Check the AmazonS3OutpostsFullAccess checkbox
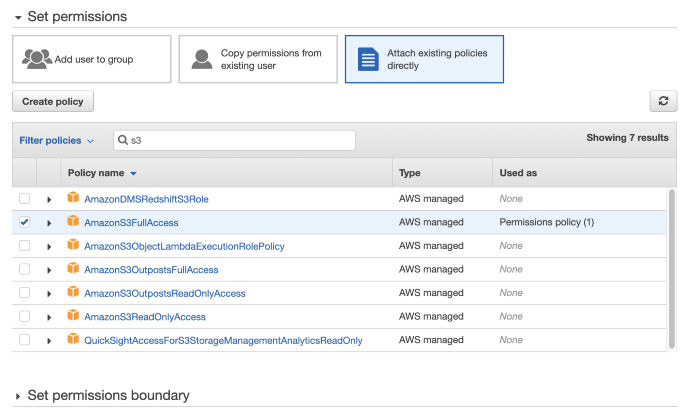 coord(25,269)
